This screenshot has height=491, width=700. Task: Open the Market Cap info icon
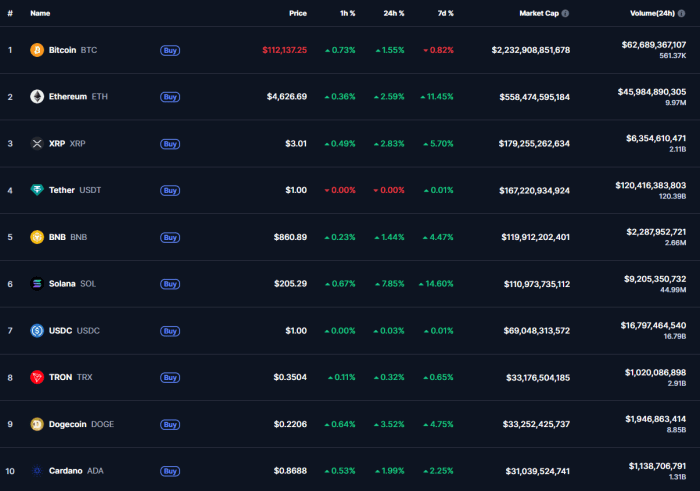(565, 13)
